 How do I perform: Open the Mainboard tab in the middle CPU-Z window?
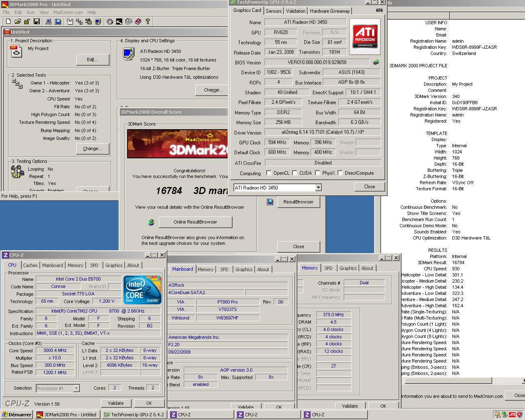point(183,269)
